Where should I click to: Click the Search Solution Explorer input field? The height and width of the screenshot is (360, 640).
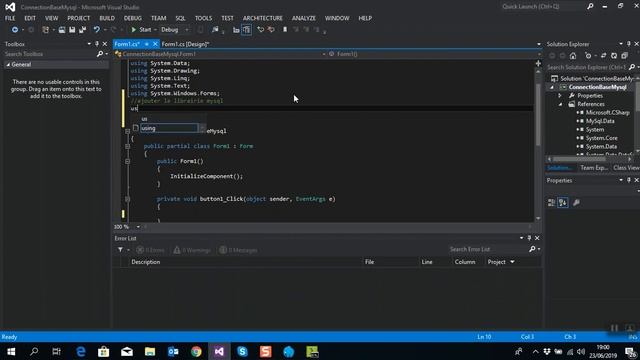click(x=586, y=67)
